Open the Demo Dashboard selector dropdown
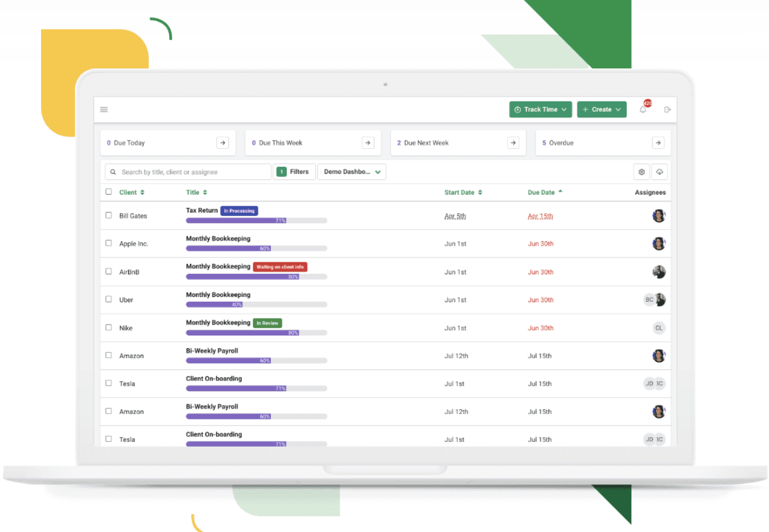 click(x=352, y=172)
